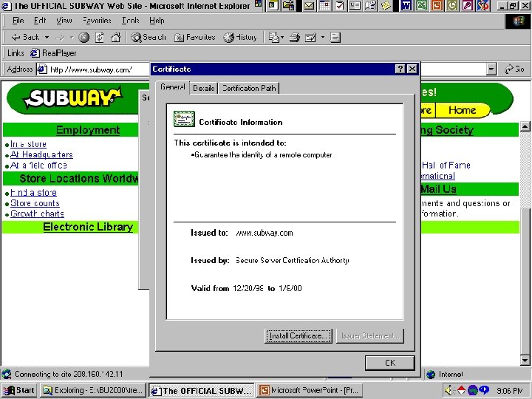Click the Back arrow toolbar button
Screen dimensions: 532x399
(x=25, y=38)
